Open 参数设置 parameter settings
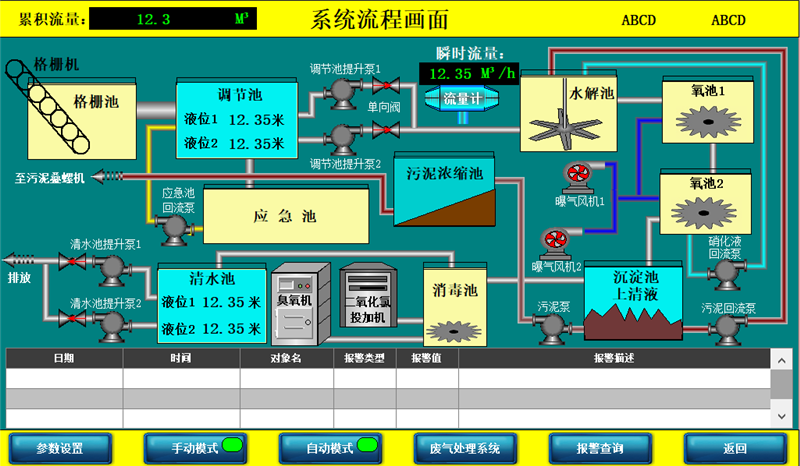Image resolution: width=800 pixels, height=466 pixels. pos(59,448)
